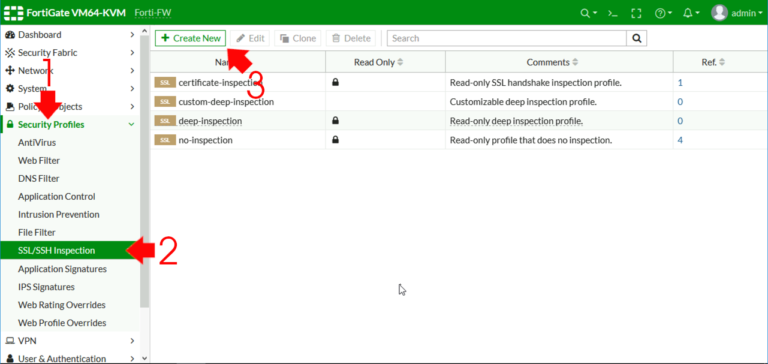Select Intrusion Prevention in sidebar
This screenshot has height=364, width=768.
[x=59, y=215]
